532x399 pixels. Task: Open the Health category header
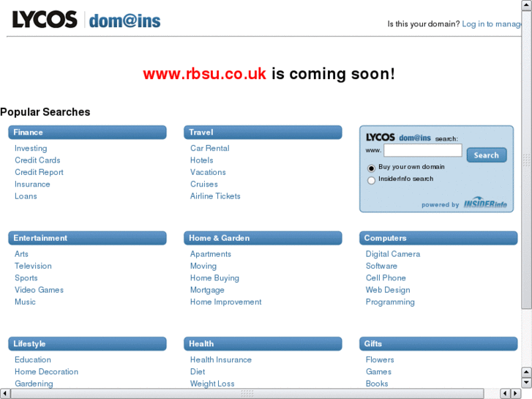[x=263, y=343]
